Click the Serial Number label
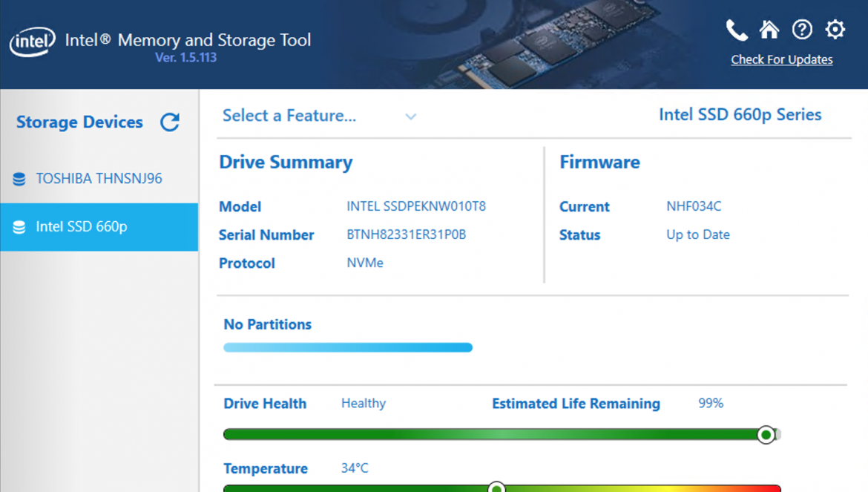Image resolution: width=868 pixels, height=492 pixels. (266, 235)
